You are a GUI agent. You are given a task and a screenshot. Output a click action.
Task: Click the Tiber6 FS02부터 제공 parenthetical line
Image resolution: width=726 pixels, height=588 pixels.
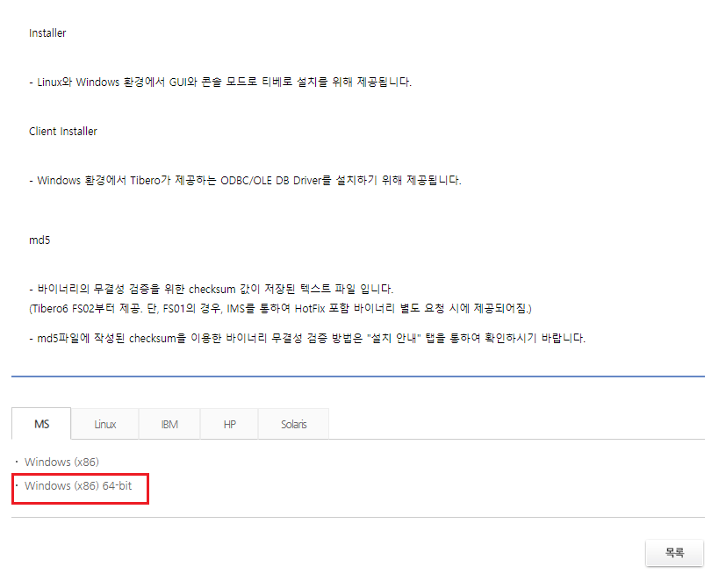[x=280, y=308]
